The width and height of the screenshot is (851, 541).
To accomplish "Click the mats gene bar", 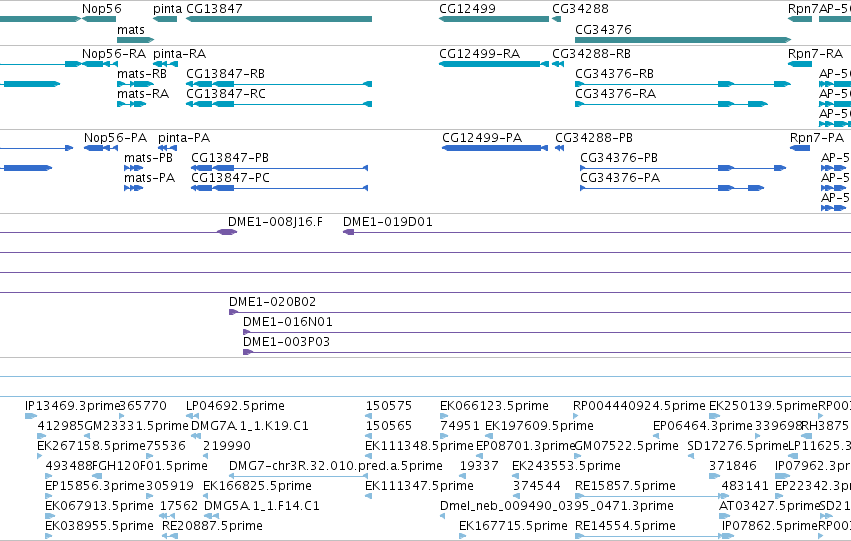I will [x=136, y=40].
